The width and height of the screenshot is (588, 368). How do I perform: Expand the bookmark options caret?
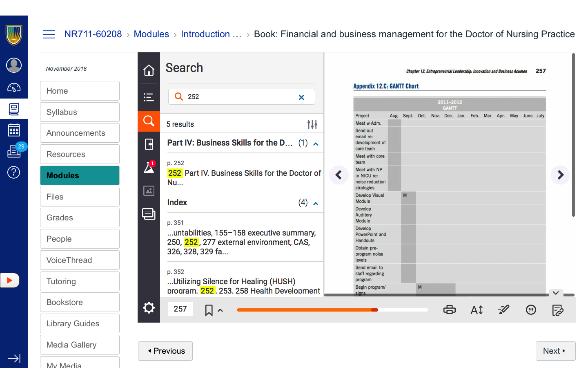point(220,310)
